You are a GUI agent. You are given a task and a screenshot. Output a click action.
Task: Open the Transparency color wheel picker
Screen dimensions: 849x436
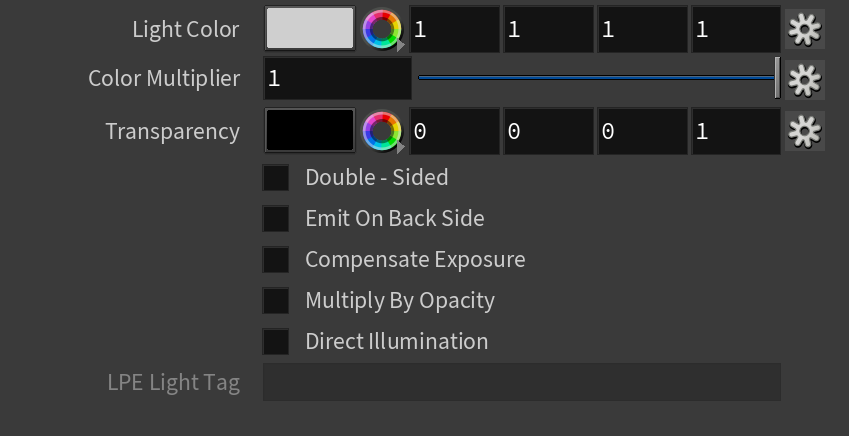(382, 132)
